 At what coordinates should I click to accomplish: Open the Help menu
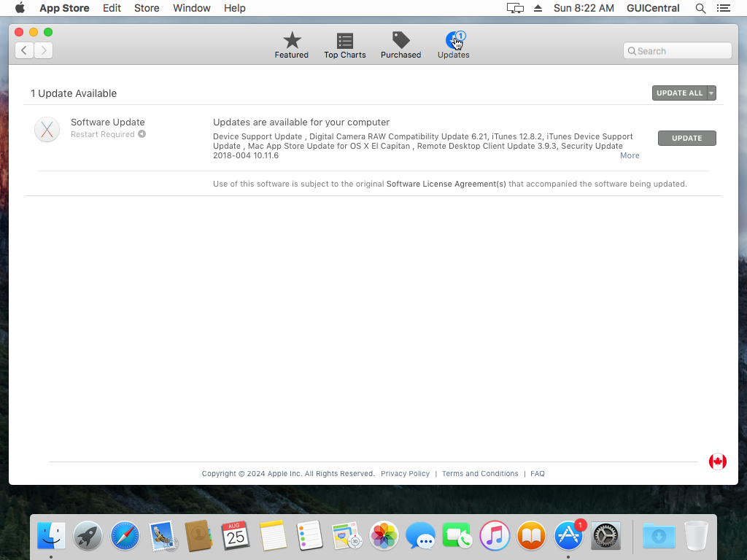coord(235,8)
